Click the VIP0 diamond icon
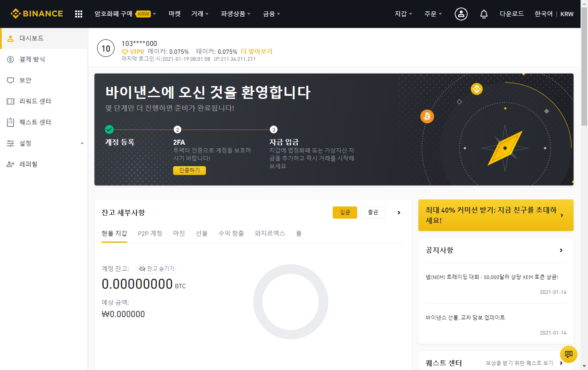The image size is (588, 370). point(125,52)
